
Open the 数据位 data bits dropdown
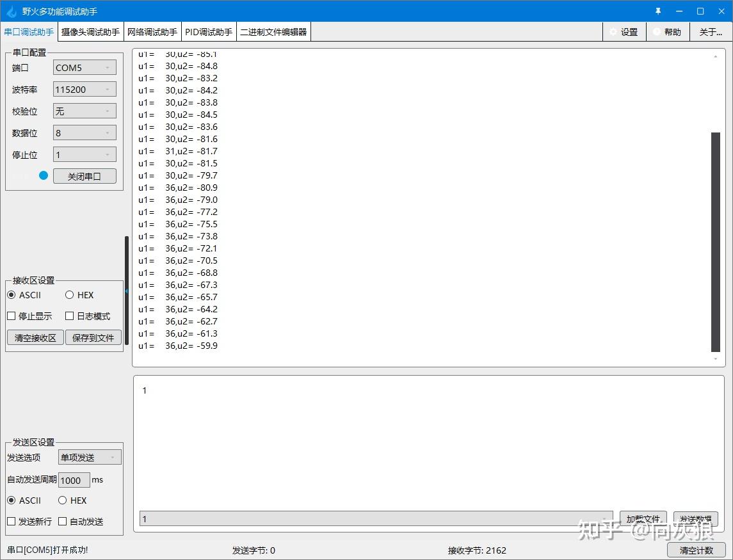pyautogui.click(x=84, y=132)
